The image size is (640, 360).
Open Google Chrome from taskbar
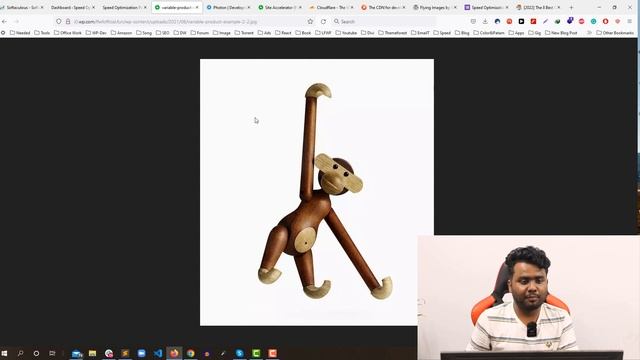[191, 353]
